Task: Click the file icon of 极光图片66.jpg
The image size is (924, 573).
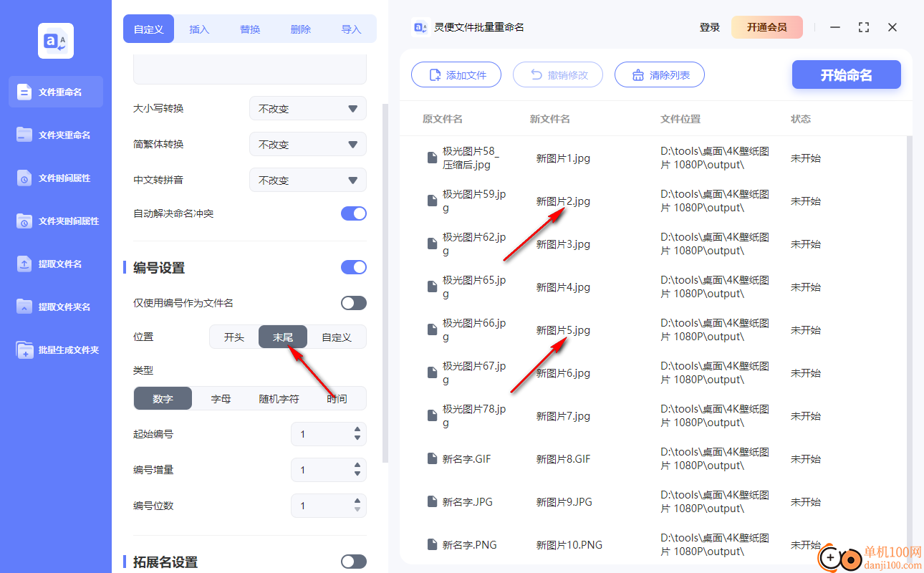Action: [432, 329]
